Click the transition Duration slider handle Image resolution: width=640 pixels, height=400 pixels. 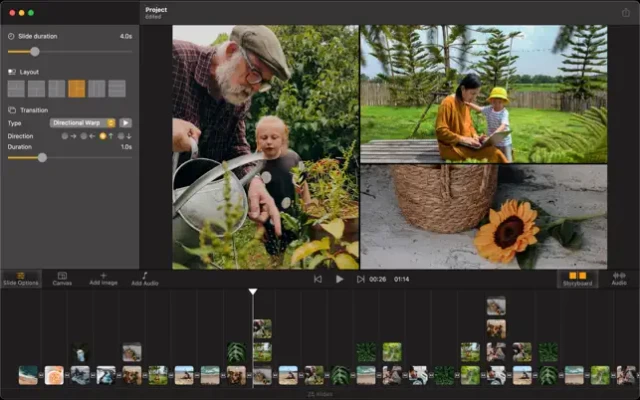pyautogui.click(x=42, y=157)
